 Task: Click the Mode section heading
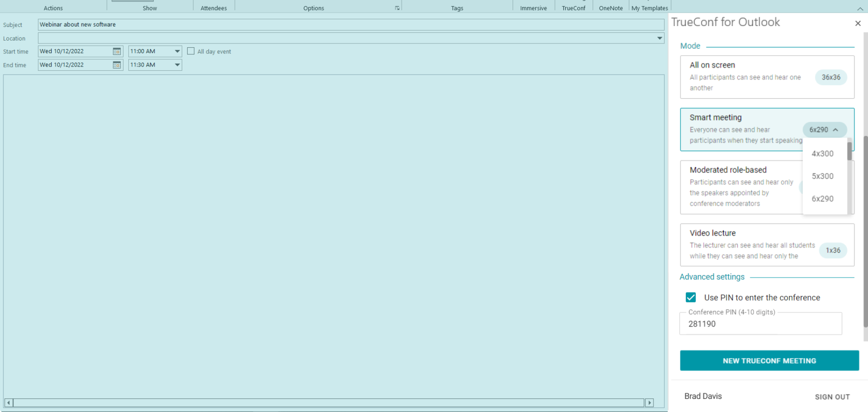tap(690, 46)
